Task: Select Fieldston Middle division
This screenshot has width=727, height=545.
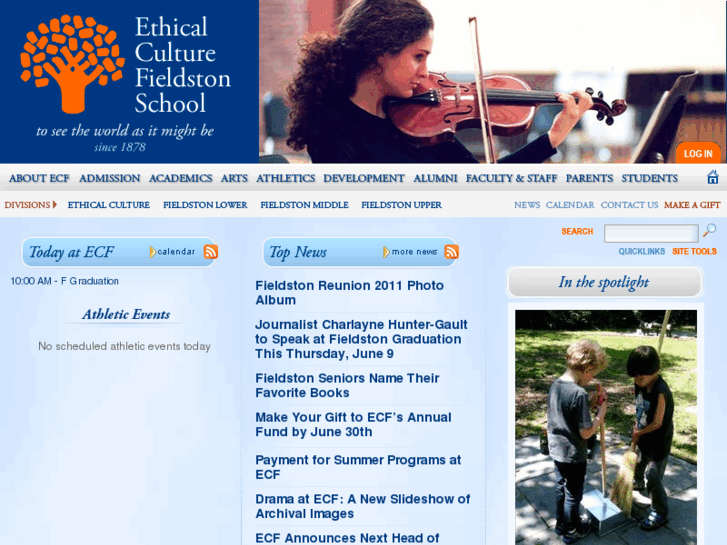Action: pos(304,205)
